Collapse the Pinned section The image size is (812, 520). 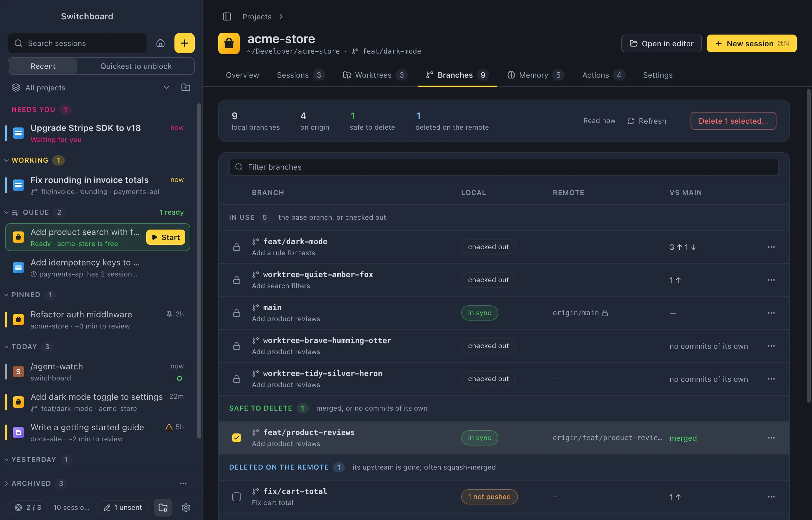(x=6, y=295)
